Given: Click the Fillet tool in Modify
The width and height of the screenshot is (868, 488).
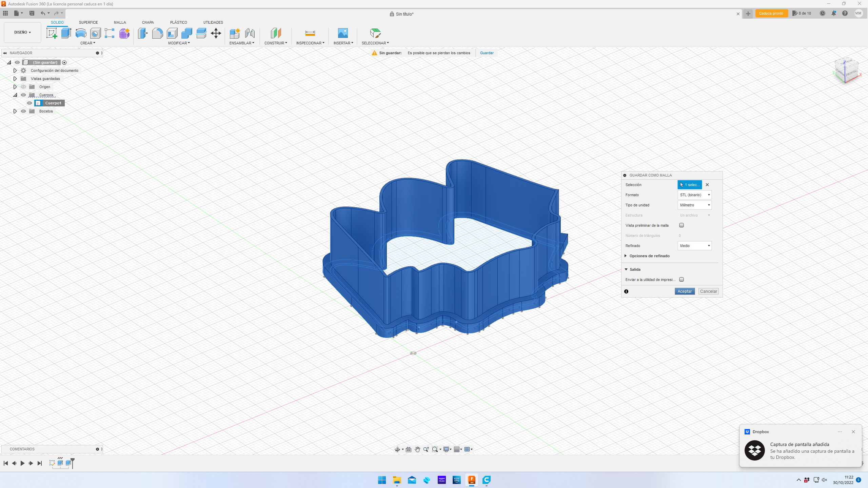Looking at the screenshot, I should [157, 33].
